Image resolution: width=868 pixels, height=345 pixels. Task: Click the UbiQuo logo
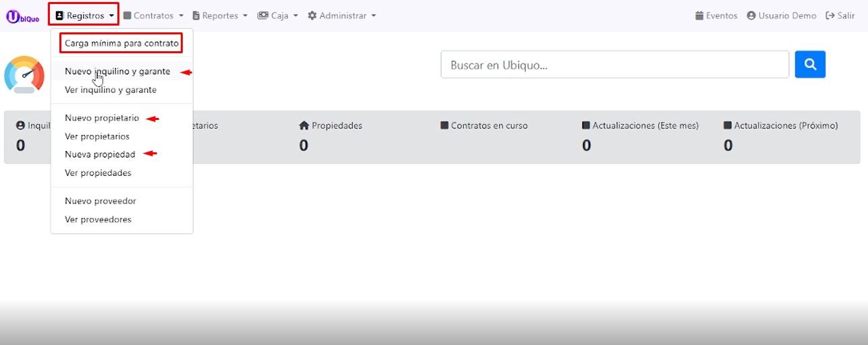click(22, 17)
